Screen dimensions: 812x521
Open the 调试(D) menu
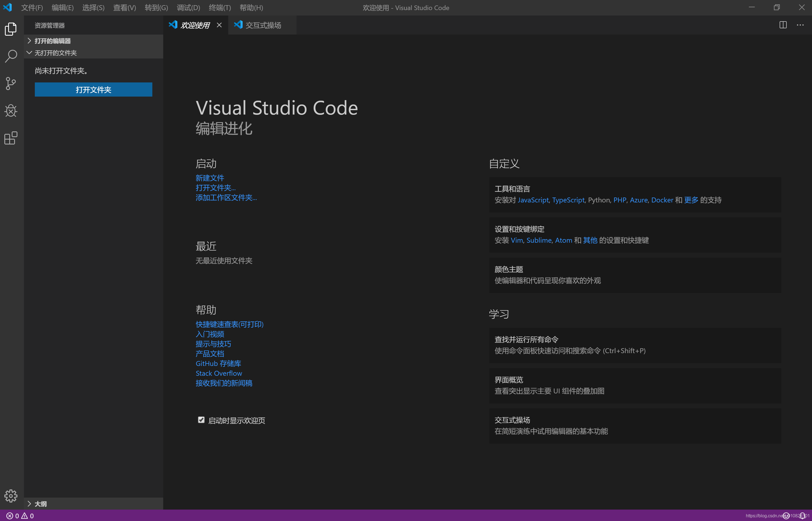(188, 7)
